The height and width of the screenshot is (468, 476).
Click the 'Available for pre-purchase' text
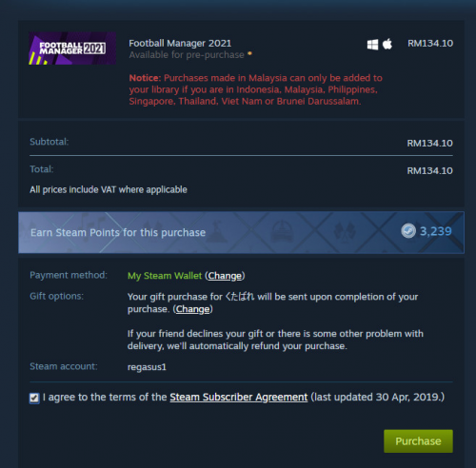(x=187, y=55)
